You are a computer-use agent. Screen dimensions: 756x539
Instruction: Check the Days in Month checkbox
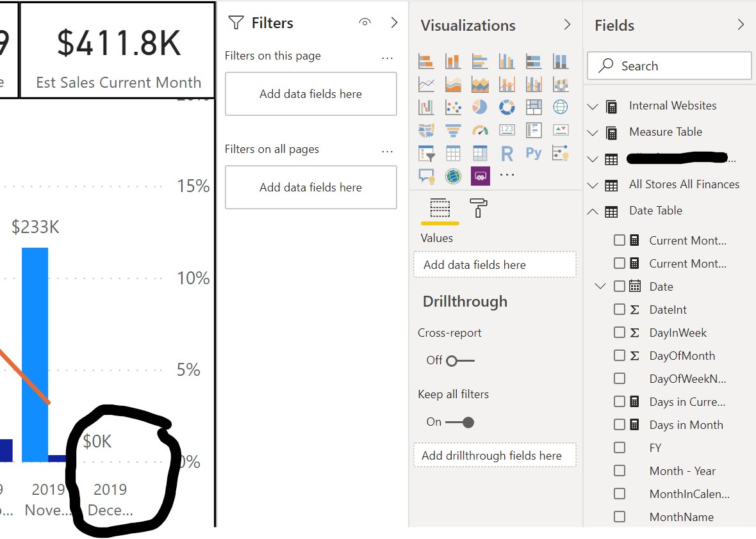tap(619, 424)
